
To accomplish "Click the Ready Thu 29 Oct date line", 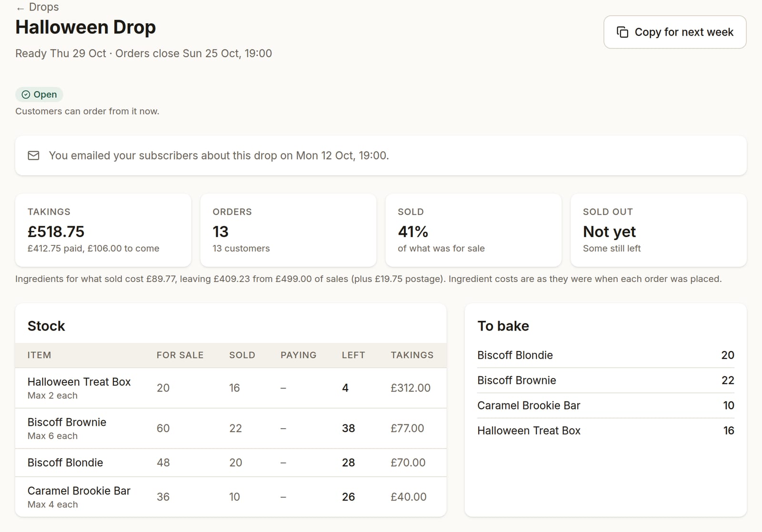I will click(x=143, y=53).
